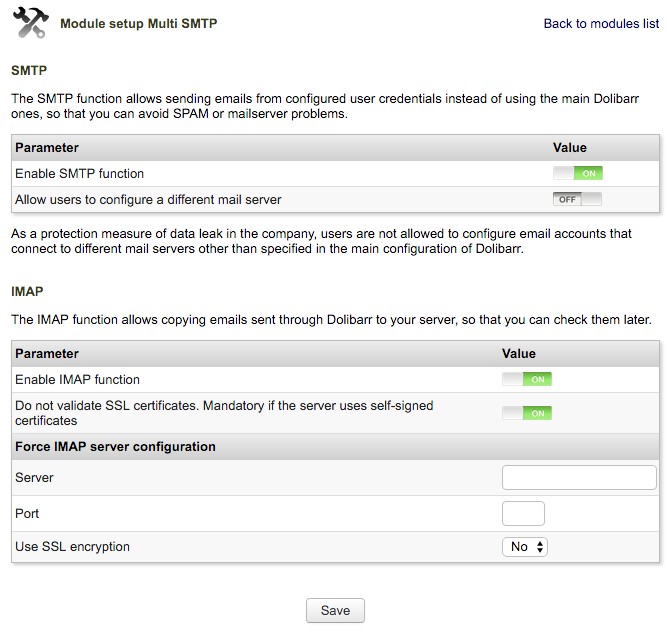Viewport: 667px width, 633px height.
Task: Click the Enable IMAP function label
Action: (x=78, y=379)
